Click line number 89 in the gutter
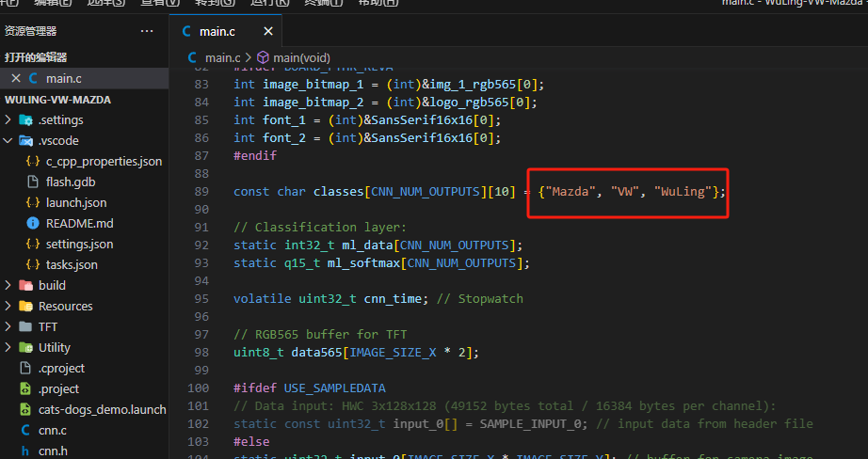The image size is (868, 459). [x=201, y=191]
